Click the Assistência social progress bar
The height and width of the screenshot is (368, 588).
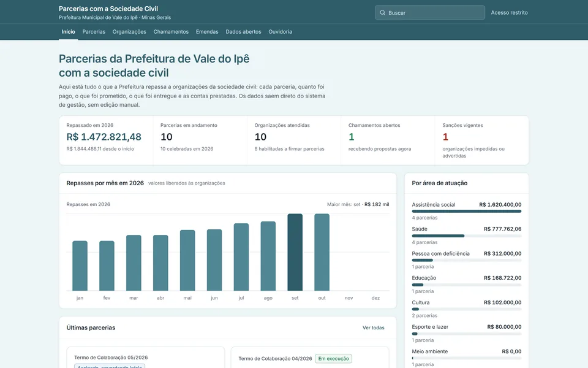tap(467, 212)
